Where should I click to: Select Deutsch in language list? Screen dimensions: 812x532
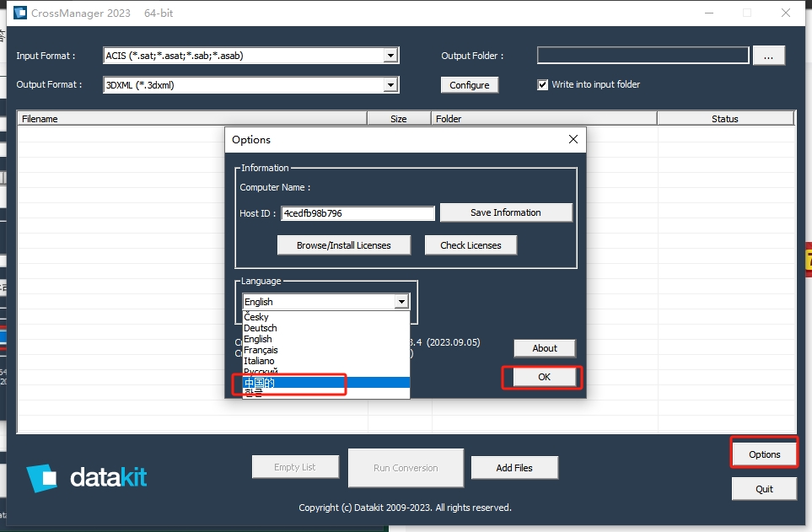point(326,328)
